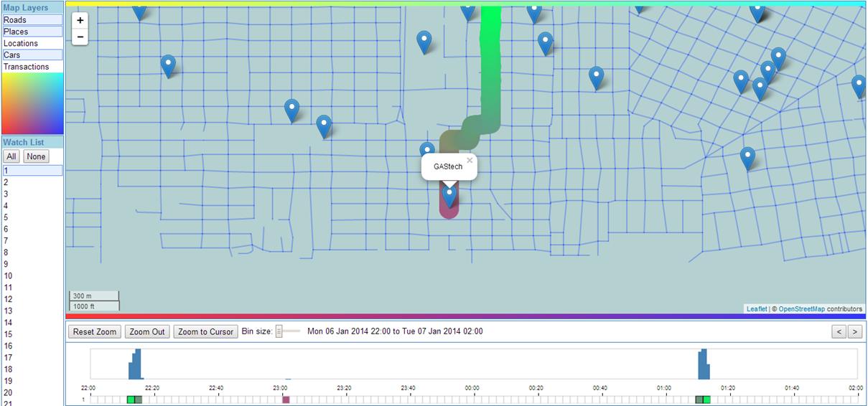868x406 pixels.
Task: Select All in the Watch List
Action: 11,156
